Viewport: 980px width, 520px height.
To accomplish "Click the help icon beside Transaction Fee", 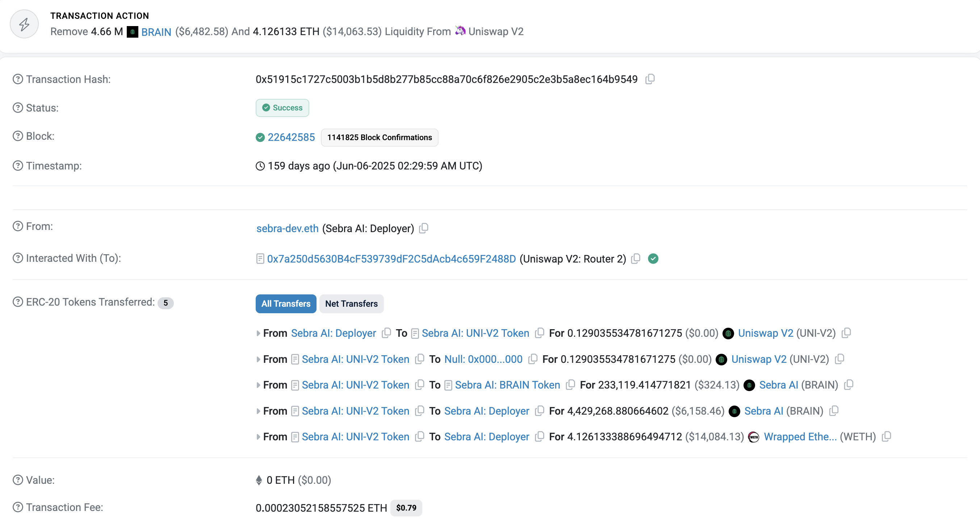I will click(18, 507).
